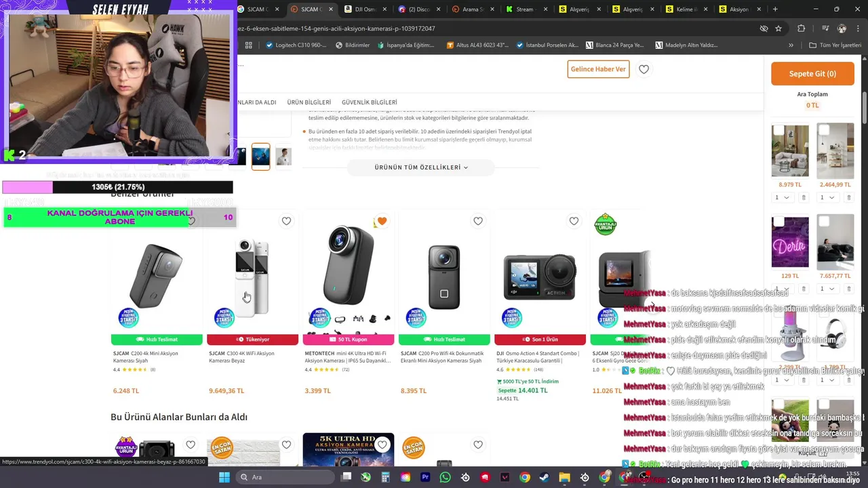Favorite the SJCAM C300 4K WiFi camera
The height and width of the screenshot is (488, 868).
tap(286, 221)
